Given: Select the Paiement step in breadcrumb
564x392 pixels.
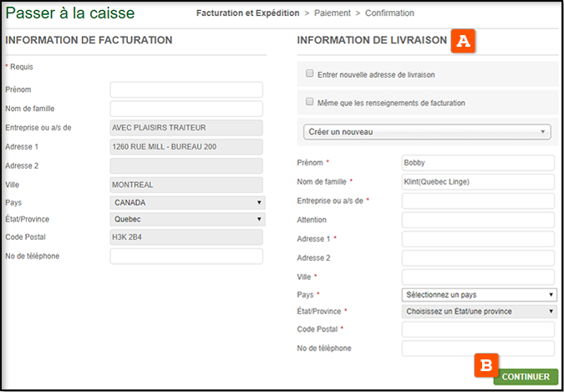Looking at the screenshot, I should coord(333,13).
